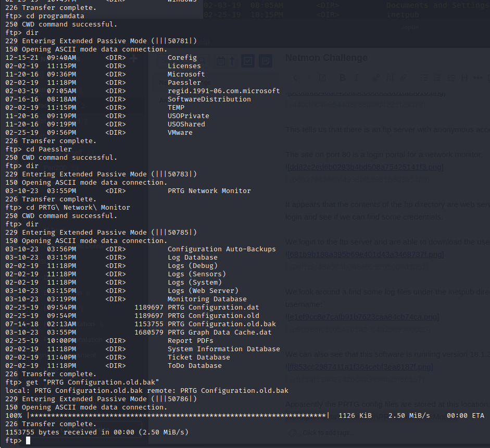Click 'Licenses' directory name
Screen dimensions: 490x448
pos(184,66)
